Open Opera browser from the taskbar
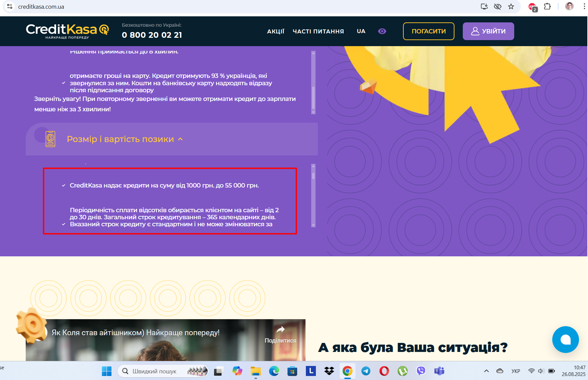This screenshot has width=588, height=380. pos(384,371)
